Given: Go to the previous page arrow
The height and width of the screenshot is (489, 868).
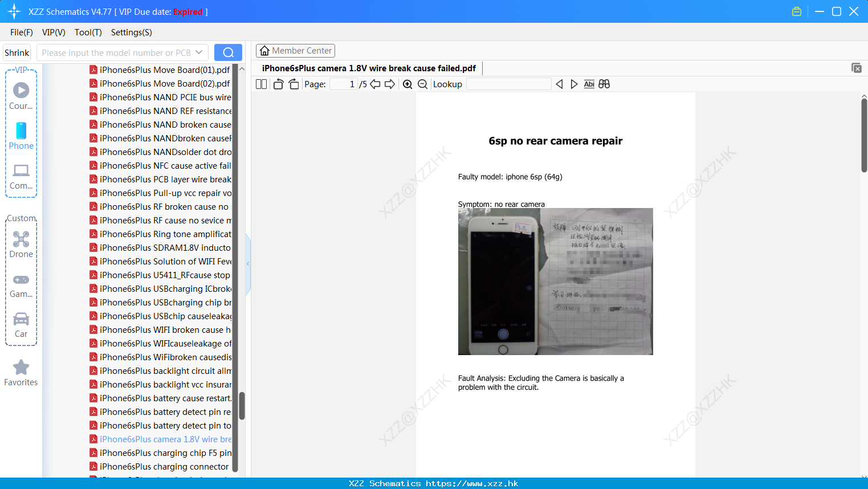Looking at the screenshot, I should point(375,84).
